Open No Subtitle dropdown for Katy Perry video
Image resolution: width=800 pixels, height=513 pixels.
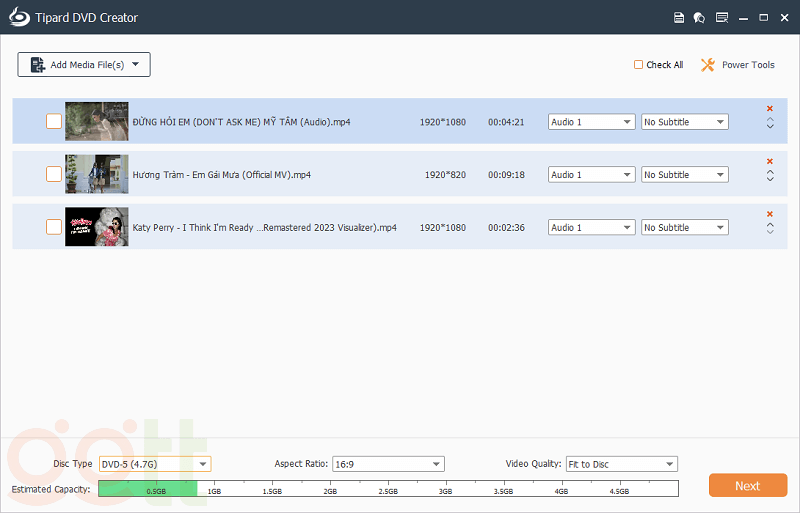[x=684, y=228]
